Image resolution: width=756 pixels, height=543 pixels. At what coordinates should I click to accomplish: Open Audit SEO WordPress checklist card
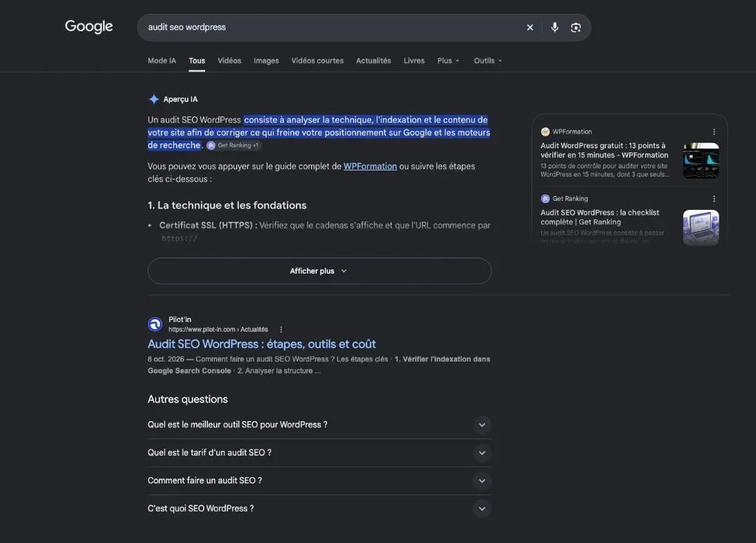pyautogui.click(x=600, y=217)
